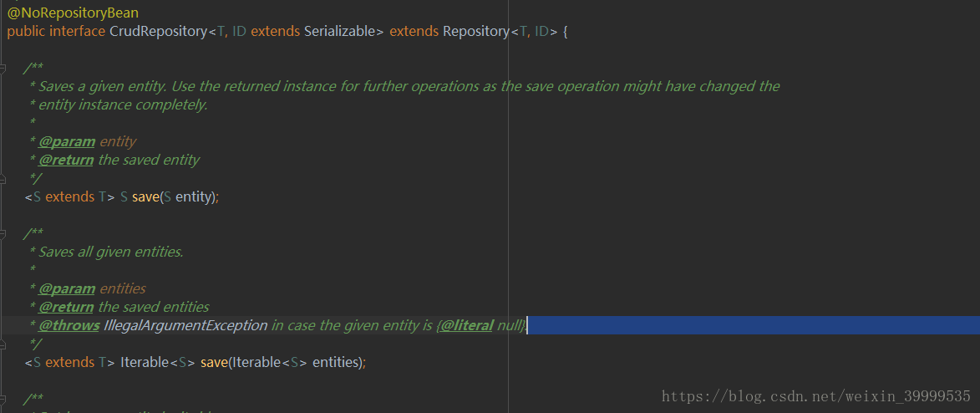Click the CrudRepository interface name

pos(158,31)
